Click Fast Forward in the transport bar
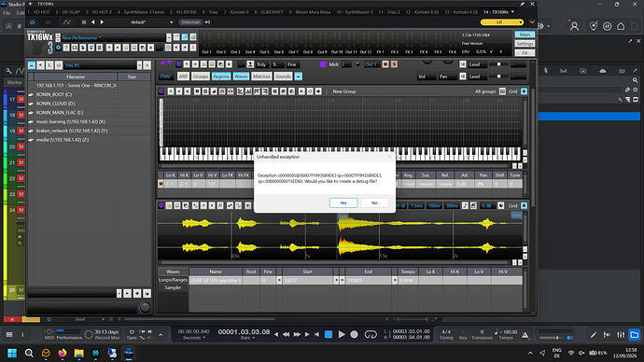 (297, 335)
